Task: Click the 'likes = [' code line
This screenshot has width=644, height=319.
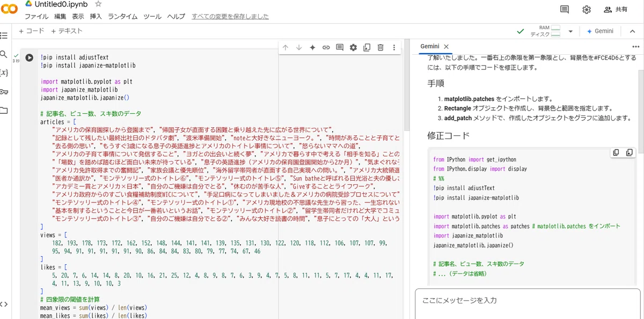Action: tap(54, 267)
